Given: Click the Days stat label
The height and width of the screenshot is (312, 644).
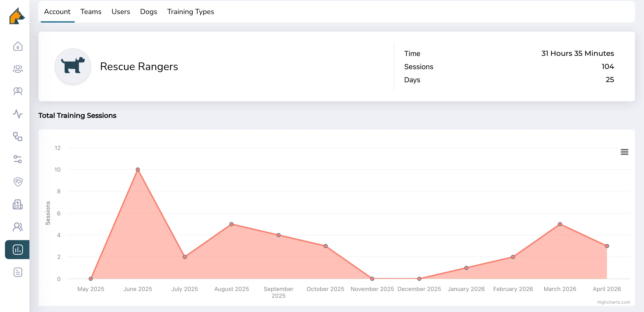Looking at the screenshot, I should [x=412, y=80].
